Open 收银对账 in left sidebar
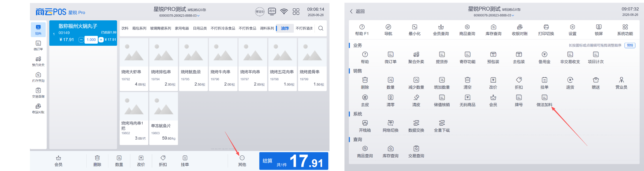644x171 pixels. tap(38, 108)
